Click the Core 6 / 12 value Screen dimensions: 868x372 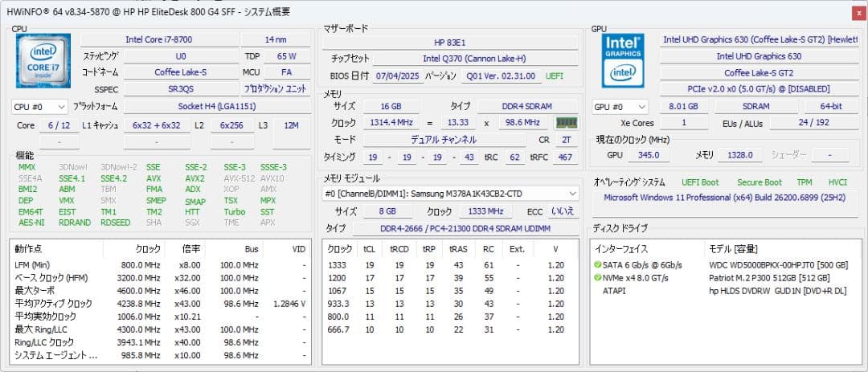(x=59, y=125)
